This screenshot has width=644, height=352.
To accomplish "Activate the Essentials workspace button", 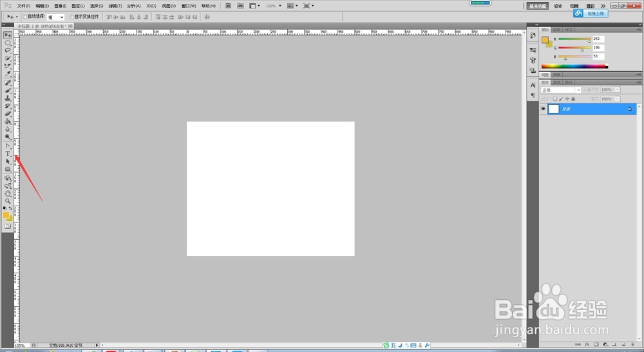I will tap(538, 6).
